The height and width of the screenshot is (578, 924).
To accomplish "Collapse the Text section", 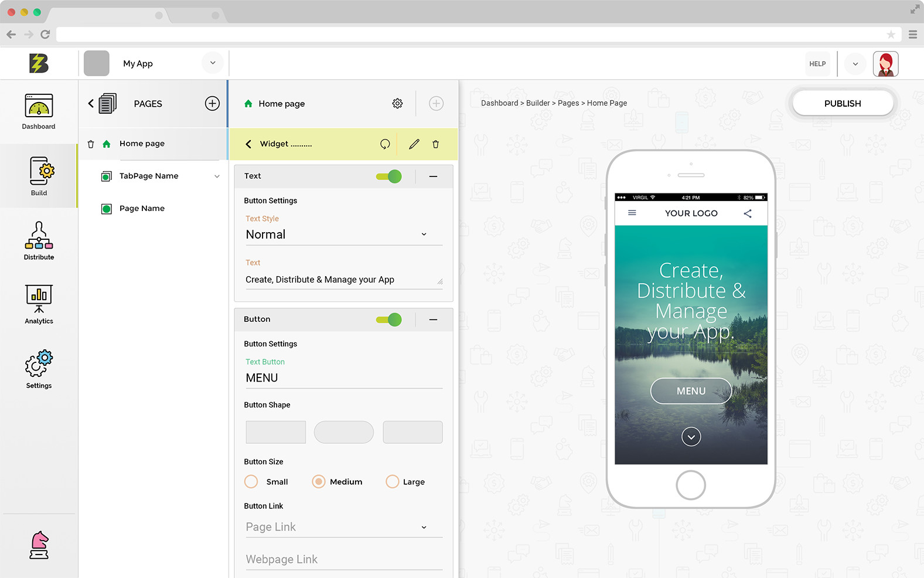I will [x=433, y=176].
